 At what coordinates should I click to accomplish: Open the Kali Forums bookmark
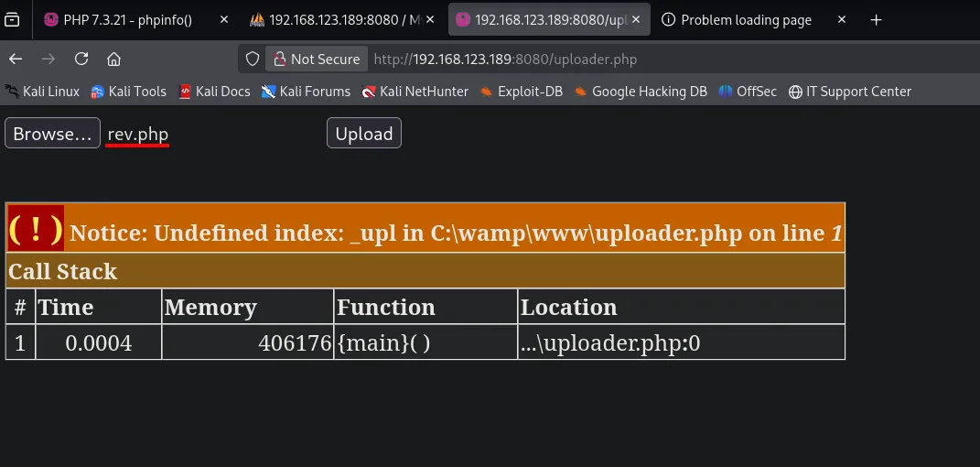tap(307, 92)
